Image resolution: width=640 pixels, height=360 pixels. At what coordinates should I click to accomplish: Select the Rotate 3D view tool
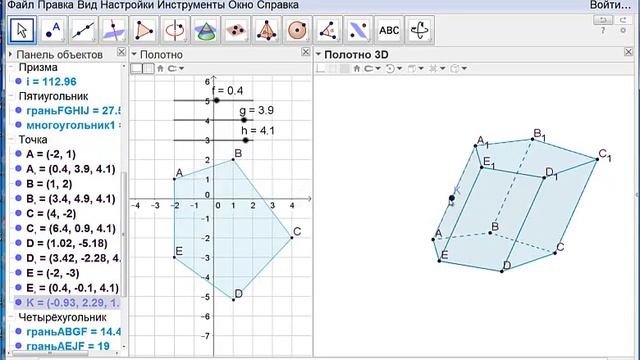pos(420,30)
